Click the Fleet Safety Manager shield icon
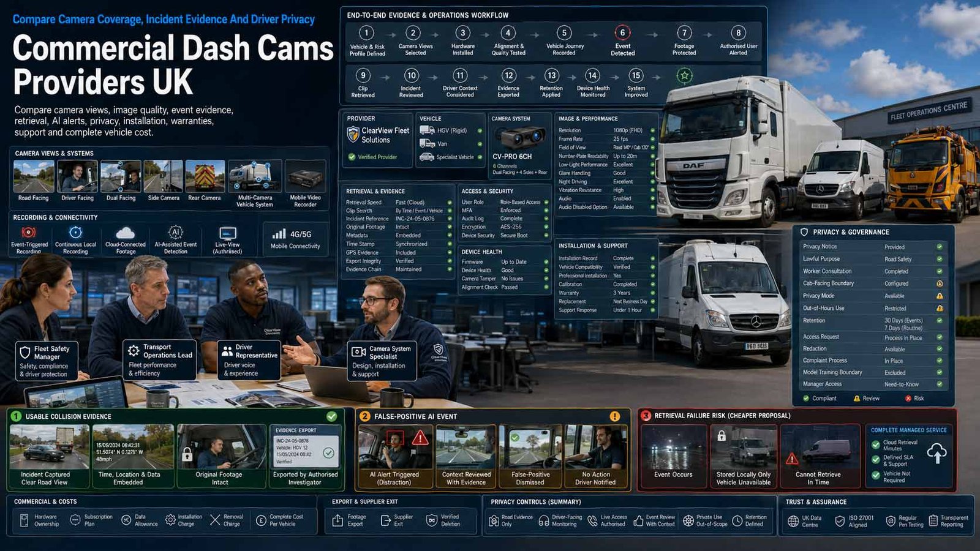This screenshot has width=980, height=551. pyautogui.click(x=25, y=353)
